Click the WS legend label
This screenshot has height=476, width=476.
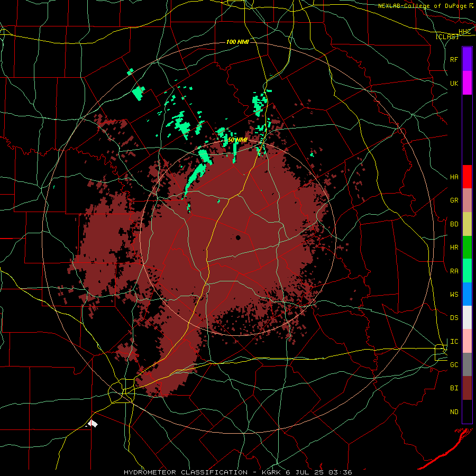(454, 295)
